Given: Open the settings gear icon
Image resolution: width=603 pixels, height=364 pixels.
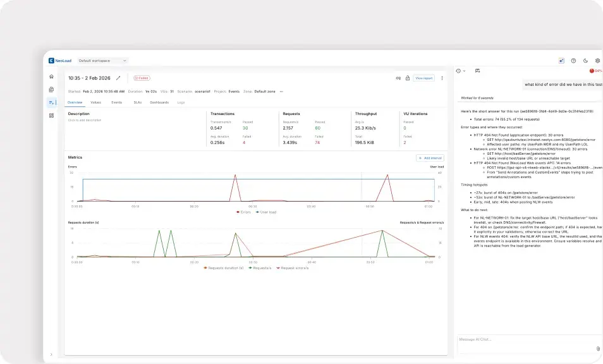Looking at the screenshot, I should click(x=597, y=61).
